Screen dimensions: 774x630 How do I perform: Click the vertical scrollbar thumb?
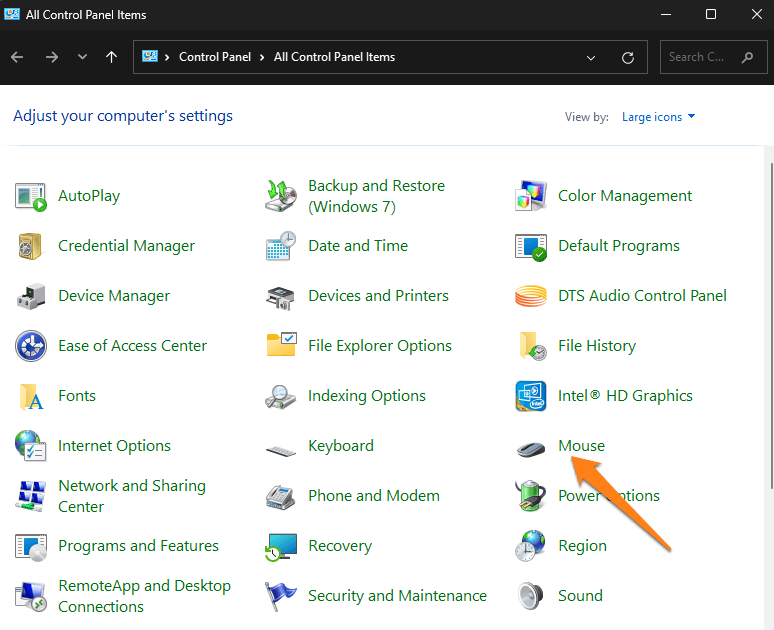pos(771,326)
